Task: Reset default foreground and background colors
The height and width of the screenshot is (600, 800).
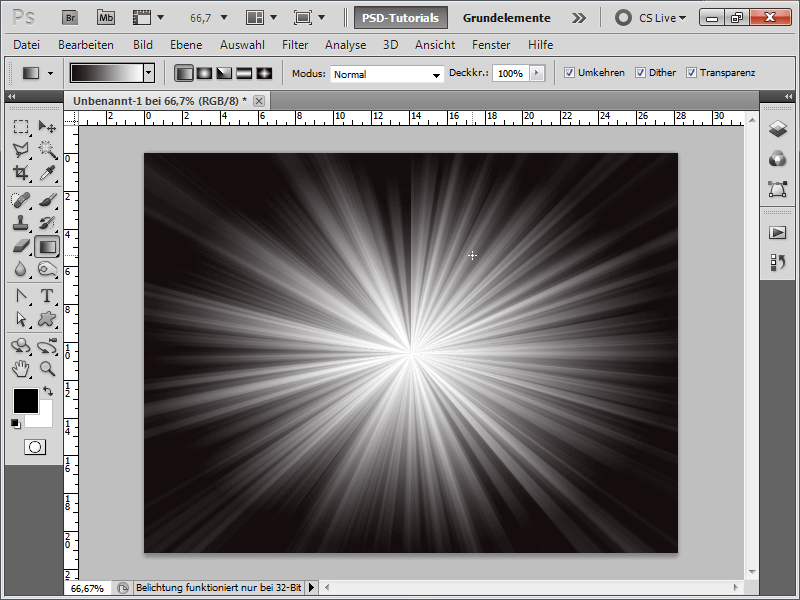Action: 16,423
